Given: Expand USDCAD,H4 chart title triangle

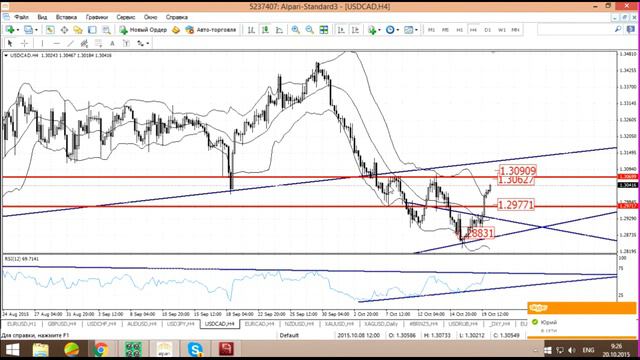Looking at the screenshot, I should point(6,55).
